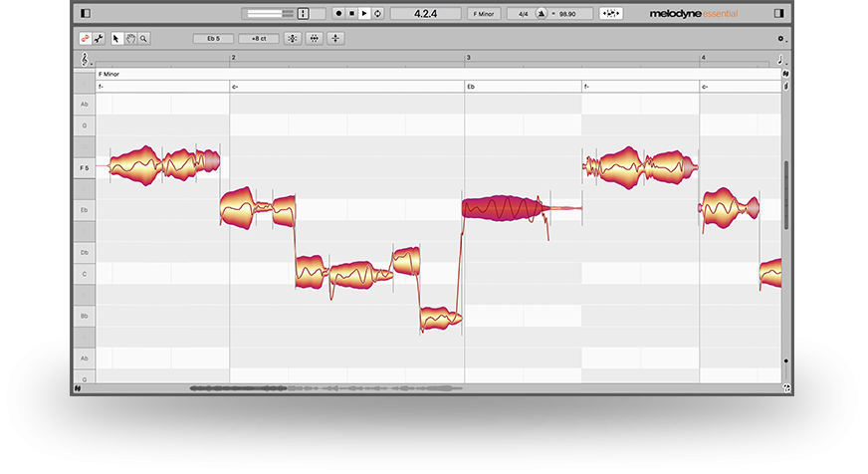Click the Eb 5 pitch field
The width and height of the screenshot is (868, 474).
point(213,39)
